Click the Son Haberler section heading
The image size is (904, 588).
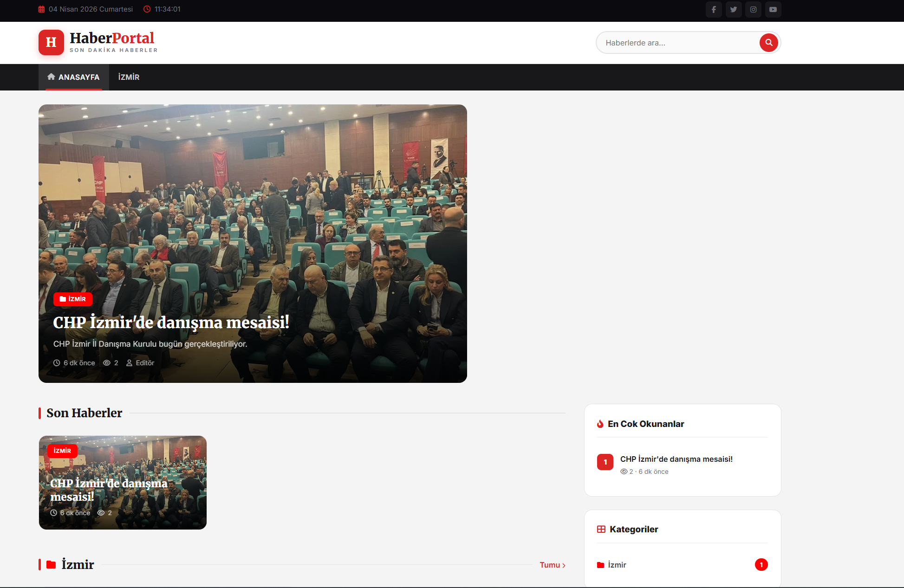(x=85, y=413)
